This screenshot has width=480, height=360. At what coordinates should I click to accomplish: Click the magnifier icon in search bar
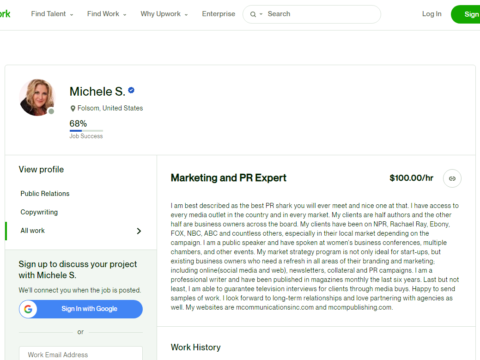(x=253, y=14)
